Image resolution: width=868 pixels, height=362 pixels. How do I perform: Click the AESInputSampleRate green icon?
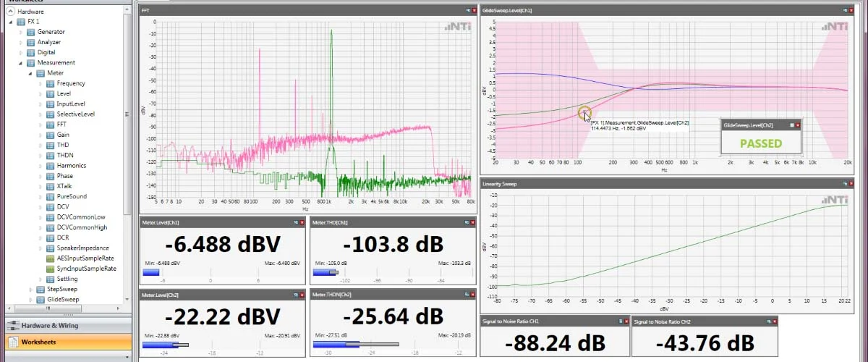[x=50, y=258]
